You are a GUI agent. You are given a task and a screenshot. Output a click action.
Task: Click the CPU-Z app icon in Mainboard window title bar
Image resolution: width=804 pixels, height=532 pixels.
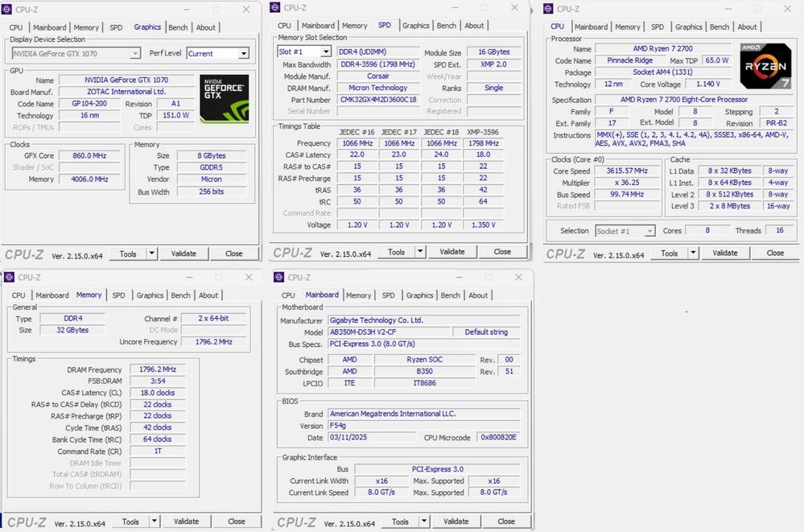tap(279, 277)
